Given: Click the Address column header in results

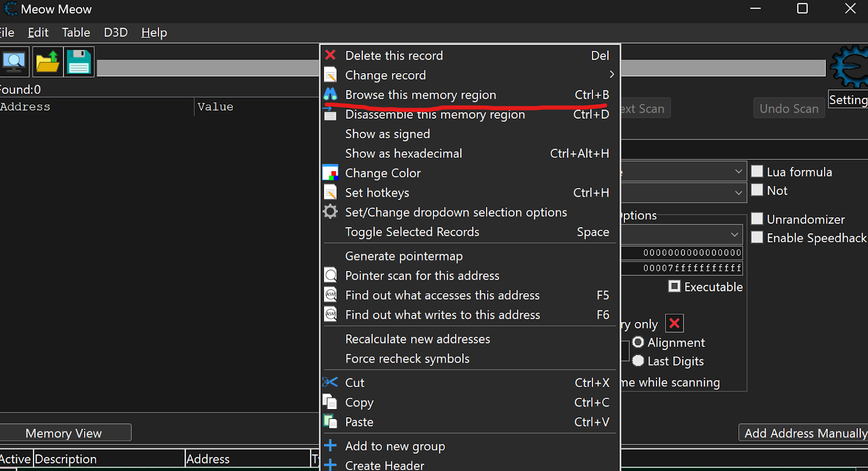Looking at the screenshot, I should pos(97,107).
